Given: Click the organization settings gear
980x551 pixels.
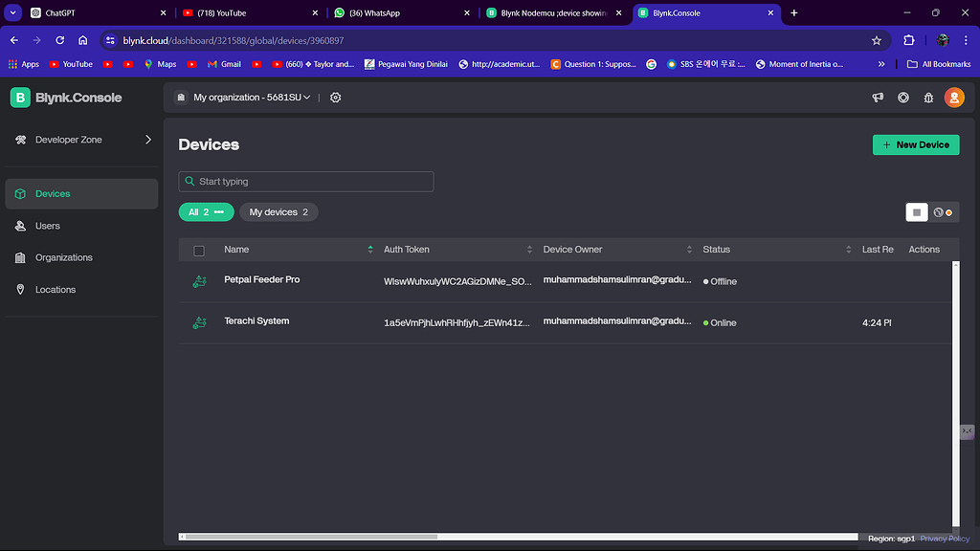Looking at the screenshot, I should (x=333, y=97).
